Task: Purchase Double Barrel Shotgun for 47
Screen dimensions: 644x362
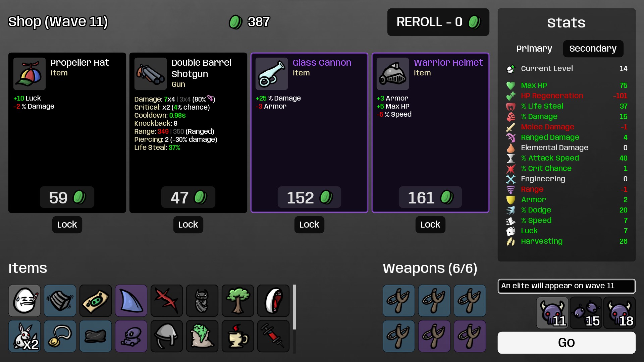Action: click(x=188, y=197)
